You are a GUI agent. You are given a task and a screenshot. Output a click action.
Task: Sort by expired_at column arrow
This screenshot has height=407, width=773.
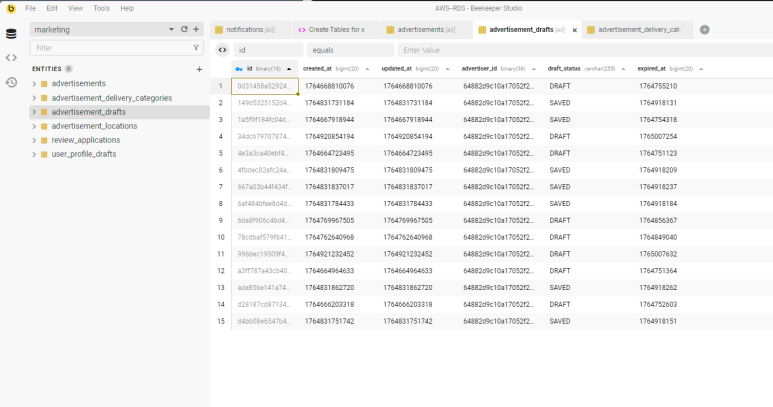(x=701, y=69)
